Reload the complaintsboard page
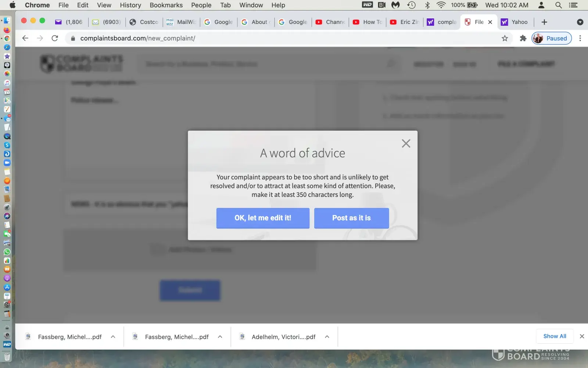This screenshot has width=588, height=368. point(55,38)
